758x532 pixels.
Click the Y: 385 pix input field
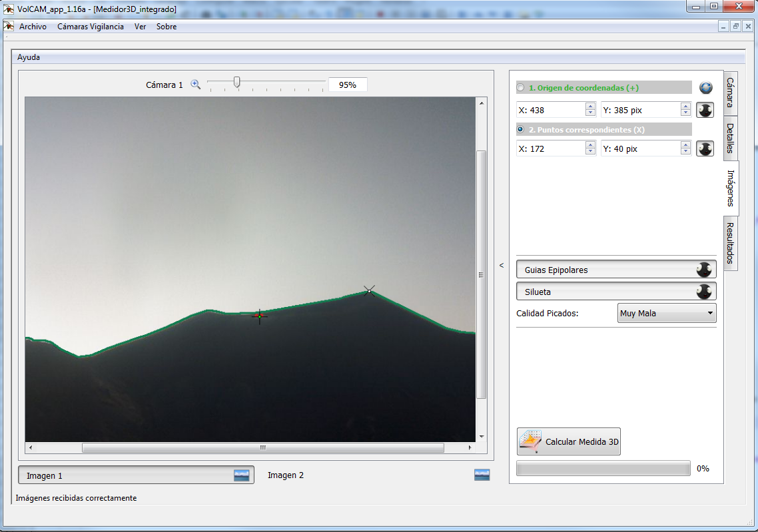coord(646,110)
